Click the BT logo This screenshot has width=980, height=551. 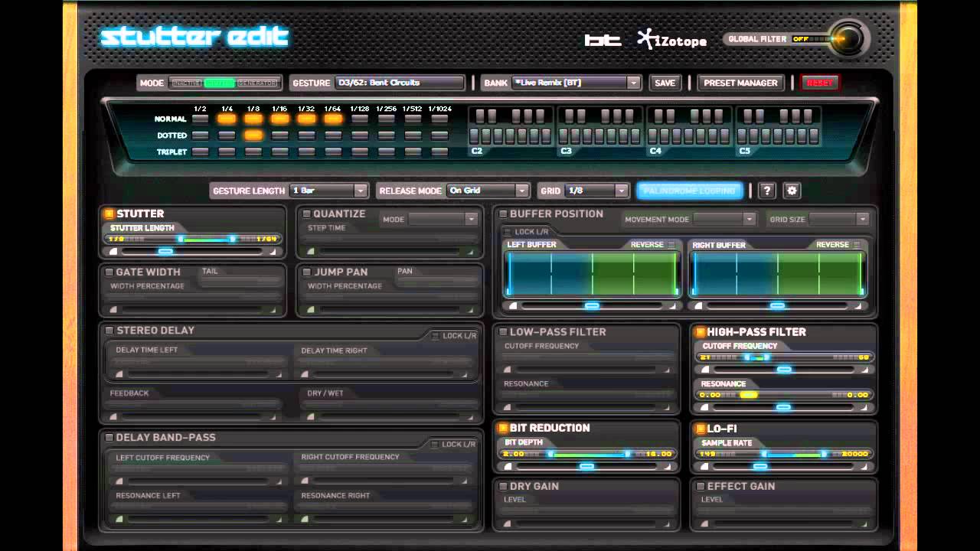coord(603,40)
